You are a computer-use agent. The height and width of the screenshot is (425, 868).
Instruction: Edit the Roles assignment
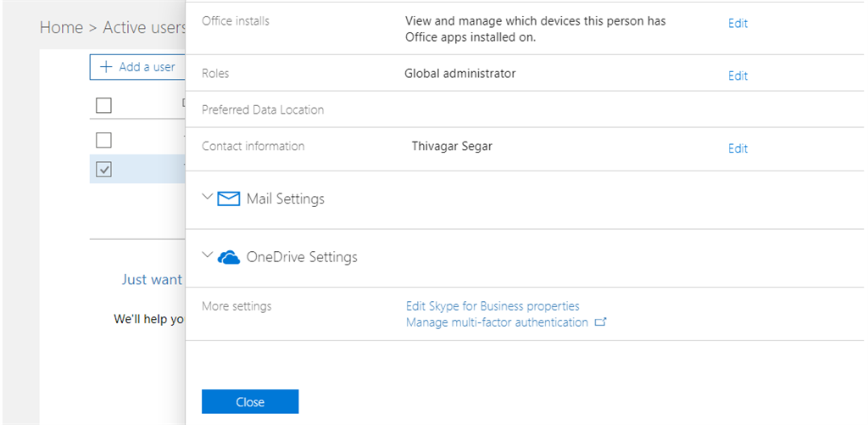(737, 75)
